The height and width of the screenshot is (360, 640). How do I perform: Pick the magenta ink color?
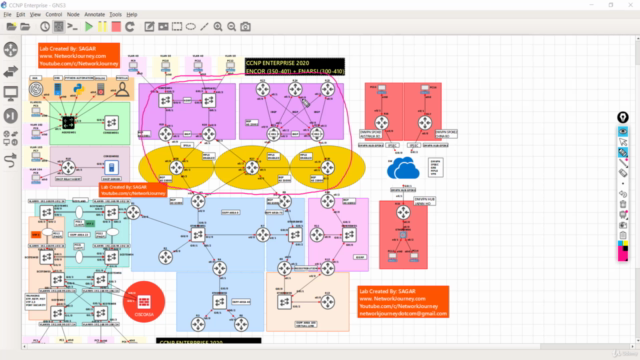pos(622,256)
